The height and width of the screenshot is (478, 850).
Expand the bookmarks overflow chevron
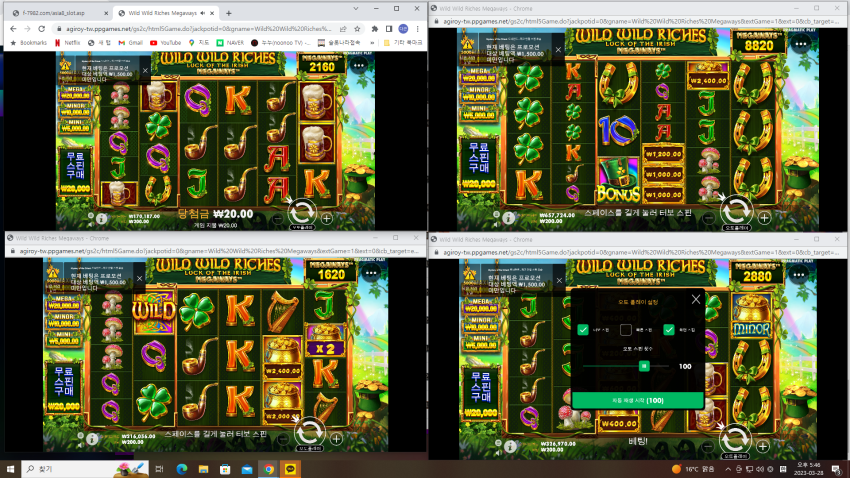[372, 43]
